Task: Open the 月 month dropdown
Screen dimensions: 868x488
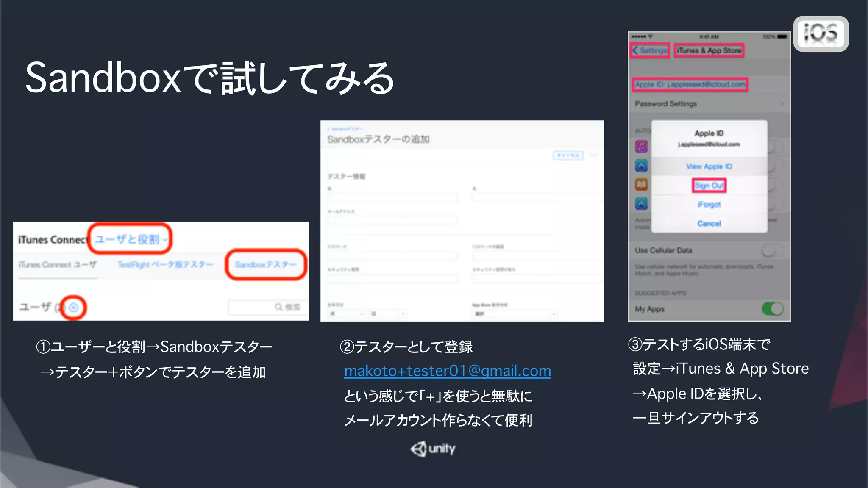Action: click(347, 314)
